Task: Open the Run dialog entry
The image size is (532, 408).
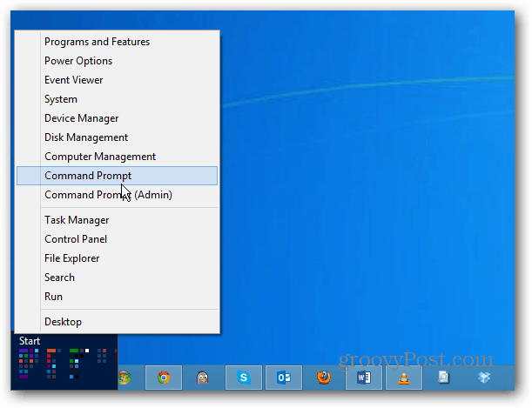Action: tap(117, 297)
